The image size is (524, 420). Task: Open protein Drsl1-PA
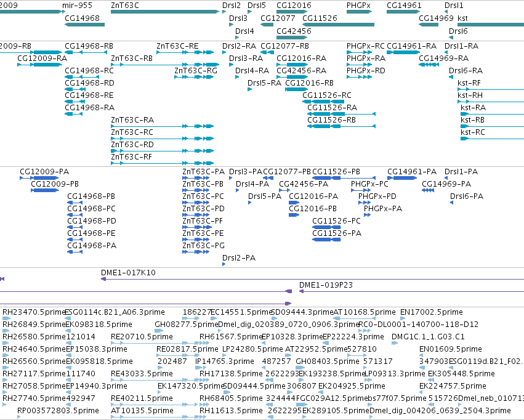click(x=446, y=178)
